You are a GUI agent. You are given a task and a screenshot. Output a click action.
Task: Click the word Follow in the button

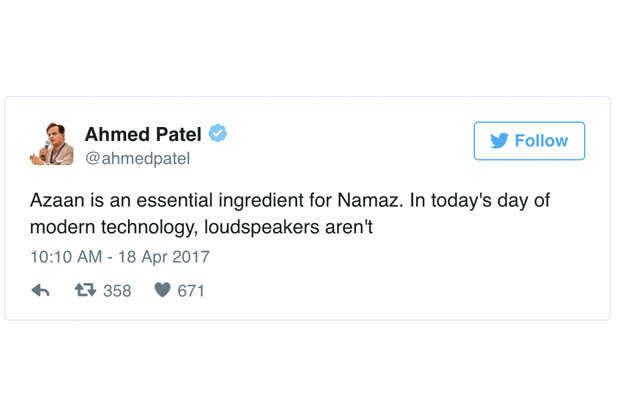(541, 141)
